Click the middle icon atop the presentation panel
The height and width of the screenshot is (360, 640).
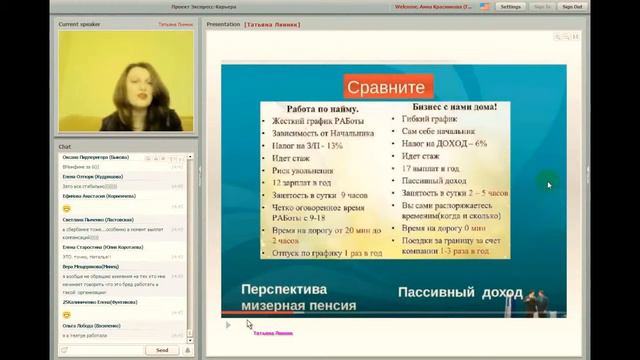pyautogui.click(x=566, y=37)
